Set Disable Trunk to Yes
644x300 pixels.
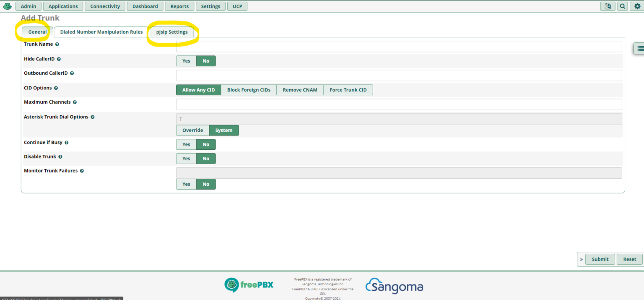pyautogui.click(x=186, y=159)
